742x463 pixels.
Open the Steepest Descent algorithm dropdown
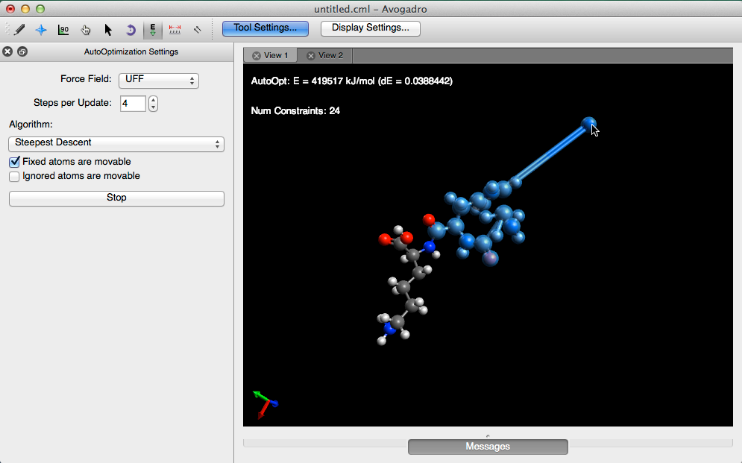116,144
